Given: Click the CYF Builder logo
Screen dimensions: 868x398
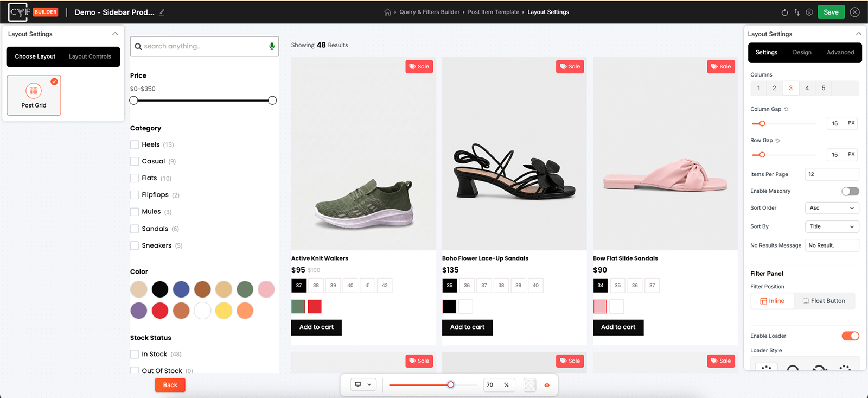Looking at the screenshot, I should pyautogui.click(x=33, y=12).
